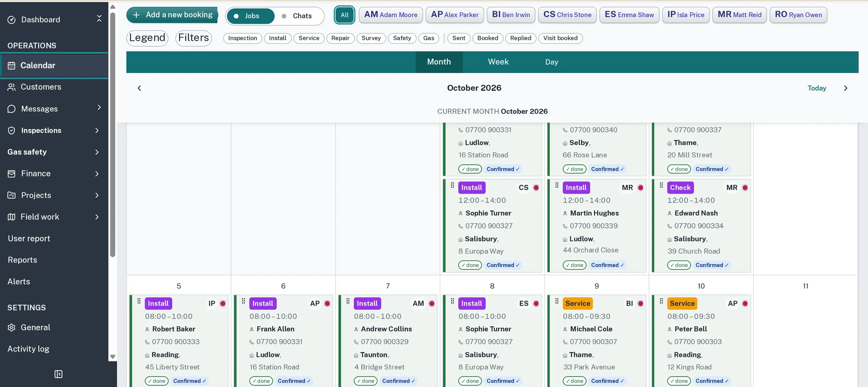Switch to the Month view tab
868x387 pixels.
pyautogui.click(x=439, y=62)
